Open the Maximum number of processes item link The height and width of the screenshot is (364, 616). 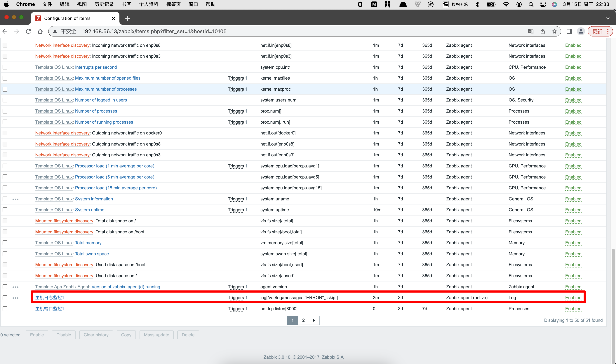pos(106,89)
